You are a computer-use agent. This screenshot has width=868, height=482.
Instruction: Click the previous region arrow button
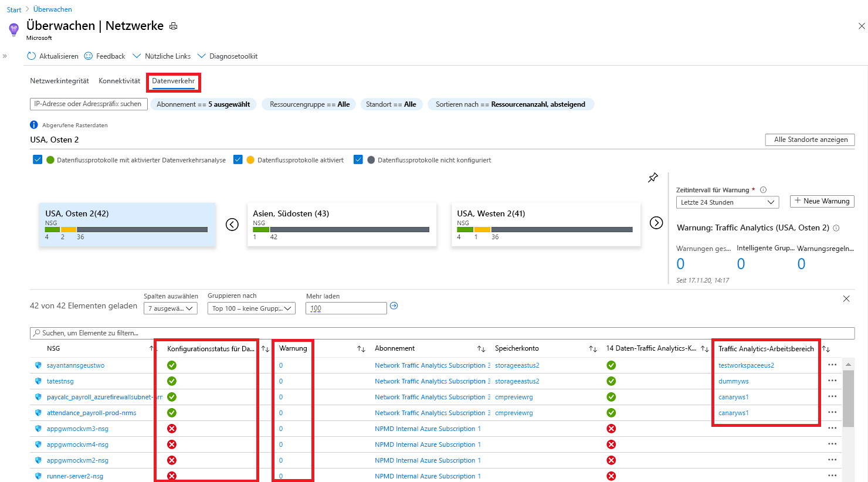[232, 225]
